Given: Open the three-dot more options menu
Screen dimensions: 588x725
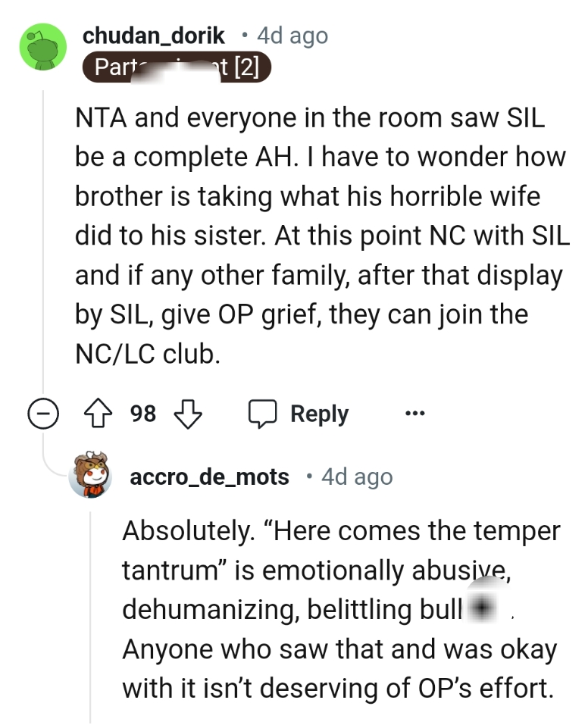Looking at the screenshot, I should (414, 414).
